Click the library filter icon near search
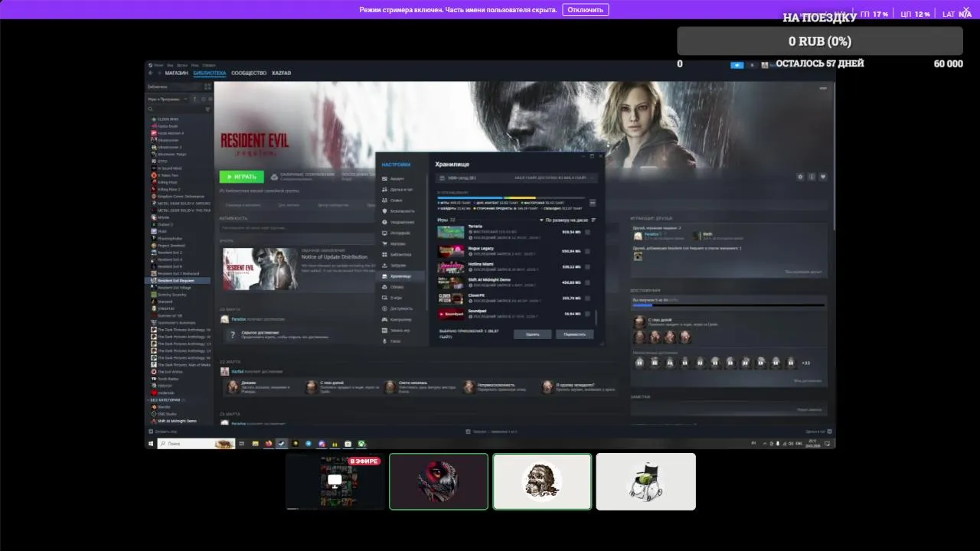Viewport: 980px width, 551px height. 207,109
